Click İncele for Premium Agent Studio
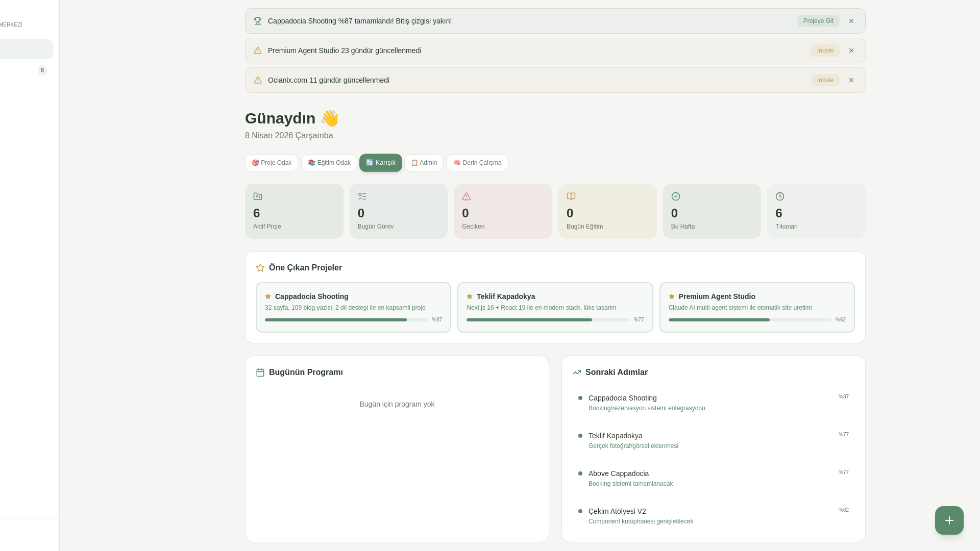 [x=825, y=51]
